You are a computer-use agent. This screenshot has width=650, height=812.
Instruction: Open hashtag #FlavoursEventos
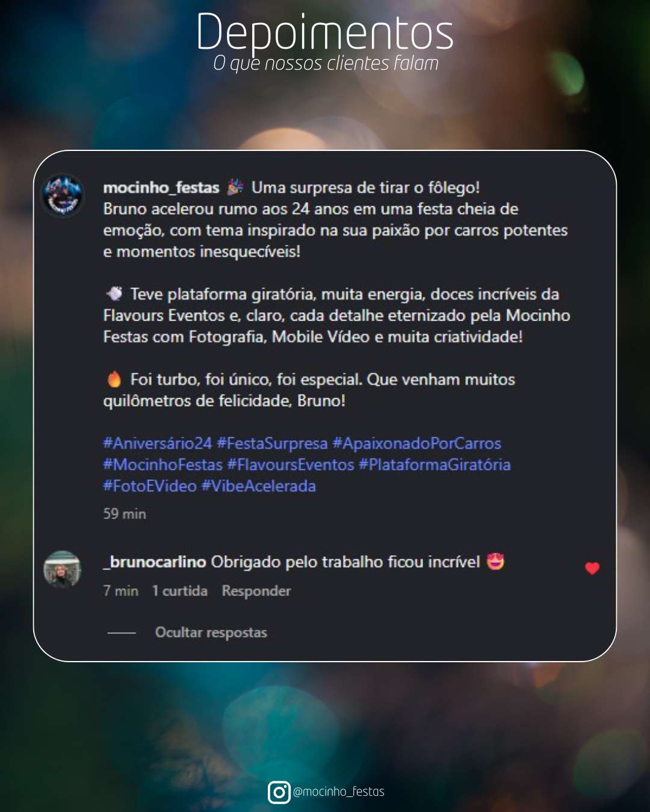click(291, 464)
